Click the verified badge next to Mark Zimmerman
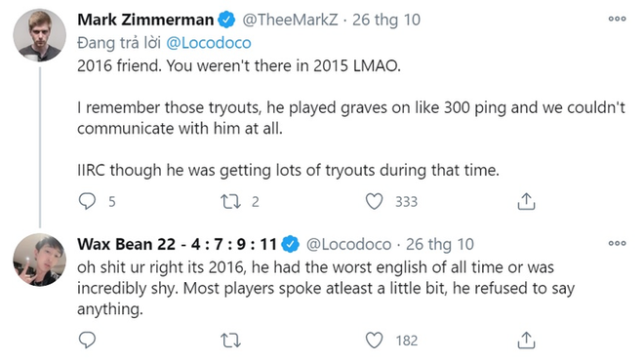Image resolution: width=644 pixels, height=362 pixels. 226,20
